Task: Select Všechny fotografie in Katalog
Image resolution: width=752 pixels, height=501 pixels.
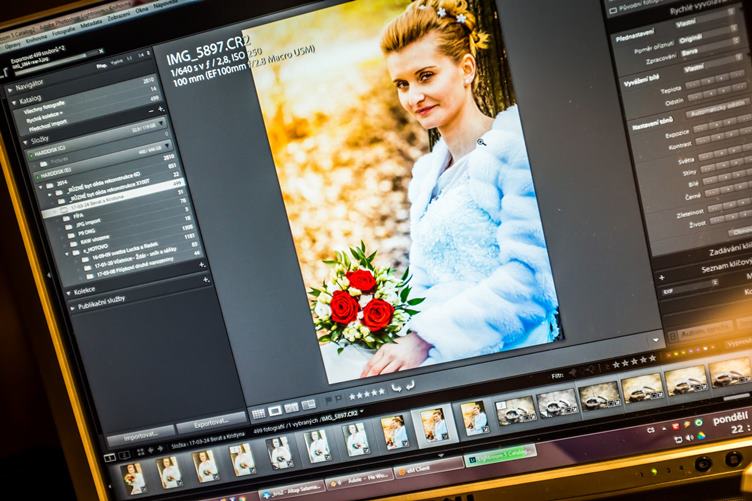Action: (43, 109)
